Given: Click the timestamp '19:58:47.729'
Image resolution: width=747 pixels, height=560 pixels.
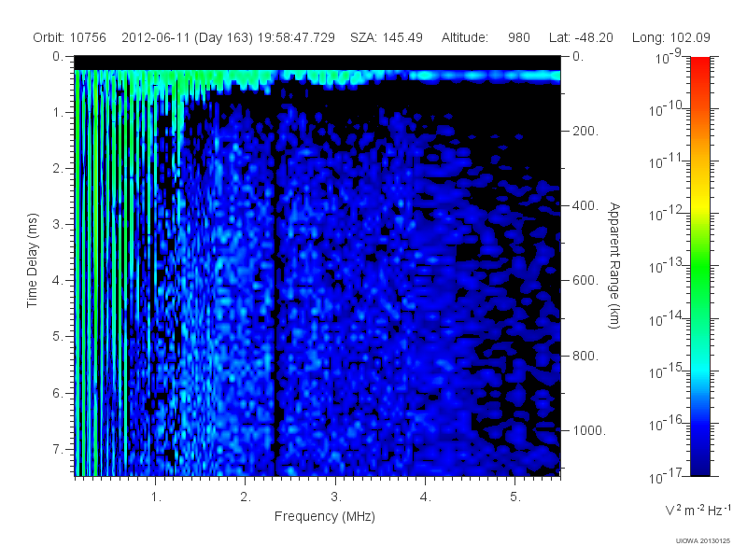Looking at the screenshot, I should [296, 37].
